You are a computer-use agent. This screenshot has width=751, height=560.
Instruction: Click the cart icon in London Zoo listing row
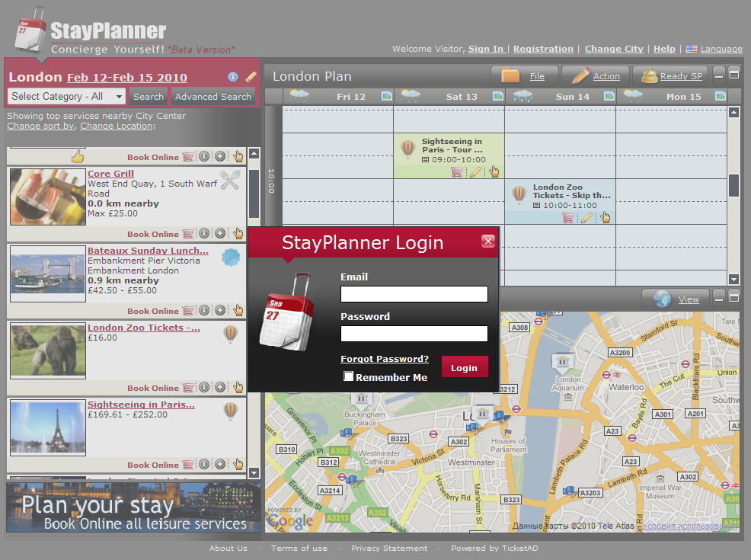tap(189, 388)
